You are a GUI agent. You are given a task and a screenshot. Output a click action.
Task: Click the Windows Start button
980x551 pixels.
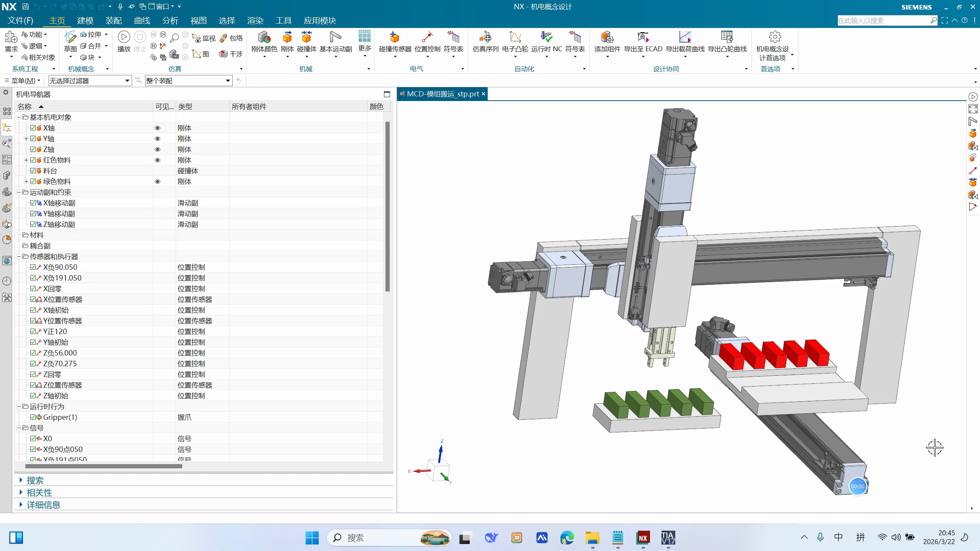tap(312, 538)
